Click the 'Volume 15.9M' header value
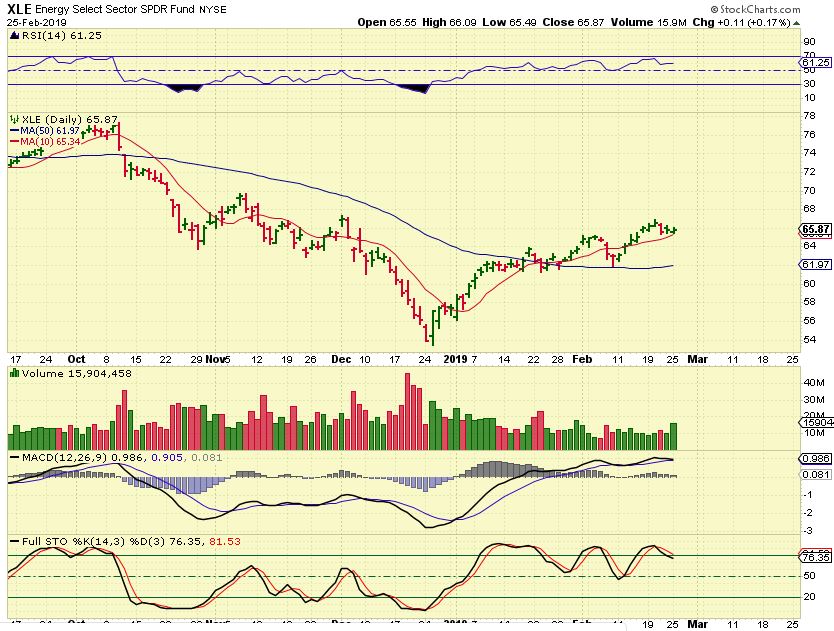Viewport: 834px width, 631px height. coord(648,22)
